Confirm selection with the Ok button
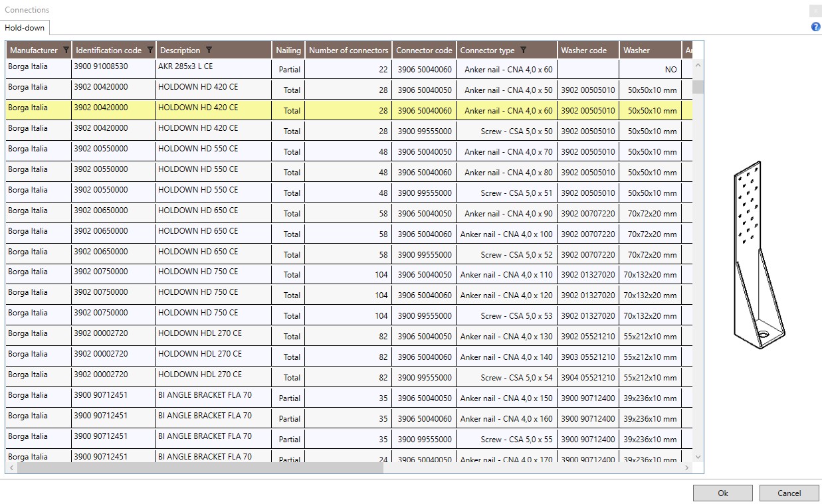Viewport: 822px width, 504px height. [723, 493]
